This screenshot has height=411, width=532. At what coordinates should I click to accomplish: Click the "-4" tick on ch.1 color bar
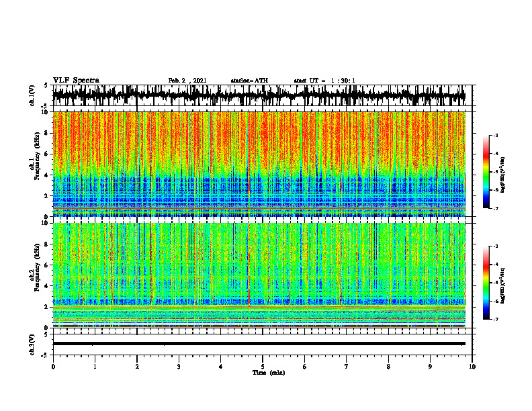[x=495, y=154]
